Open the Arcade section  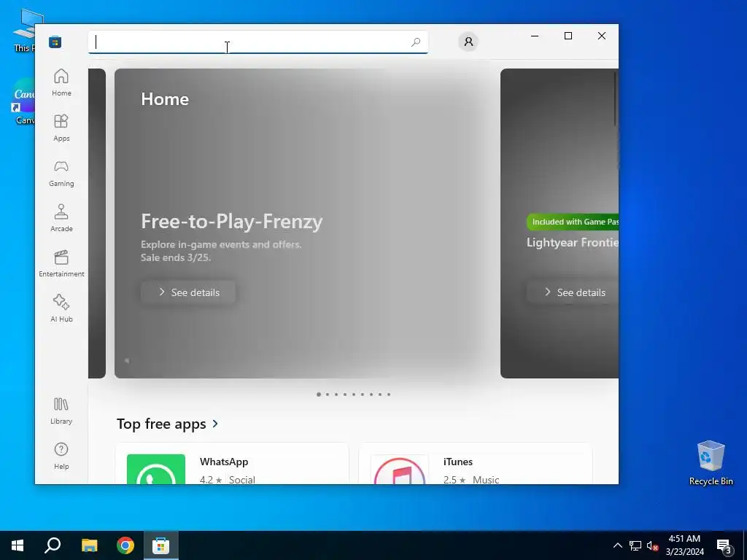(x=61, y=218)
